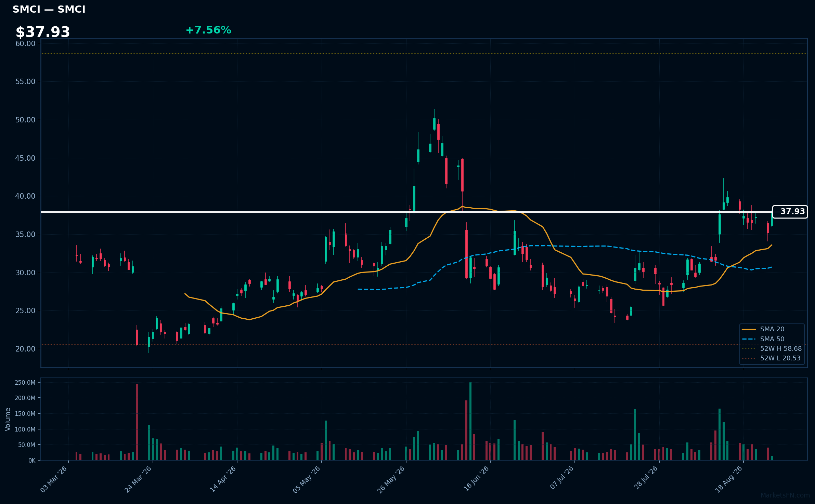Click the orange SMA 20 legend line swatch
Screen dimensions: 815x504
tap(749, 329)
